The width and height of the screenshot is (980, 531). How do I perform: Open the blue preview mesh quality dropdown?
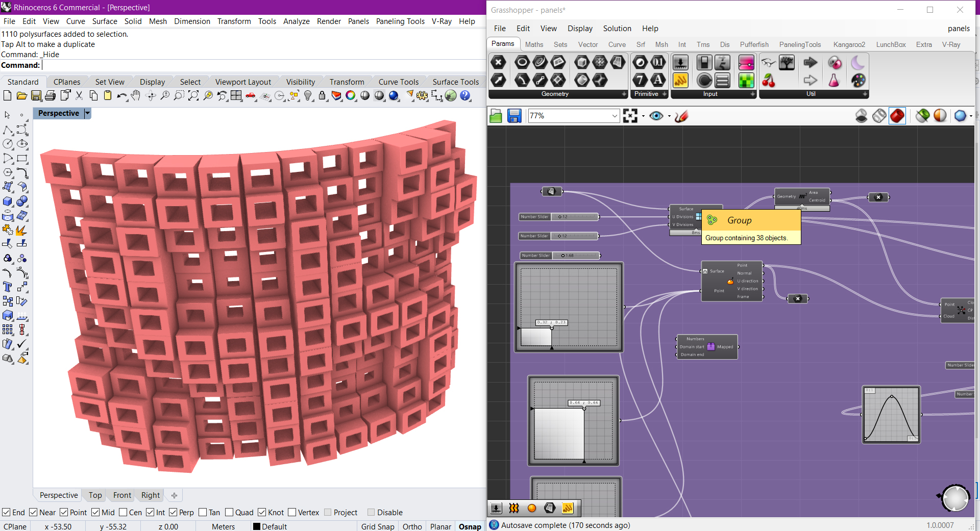point(971,116)
